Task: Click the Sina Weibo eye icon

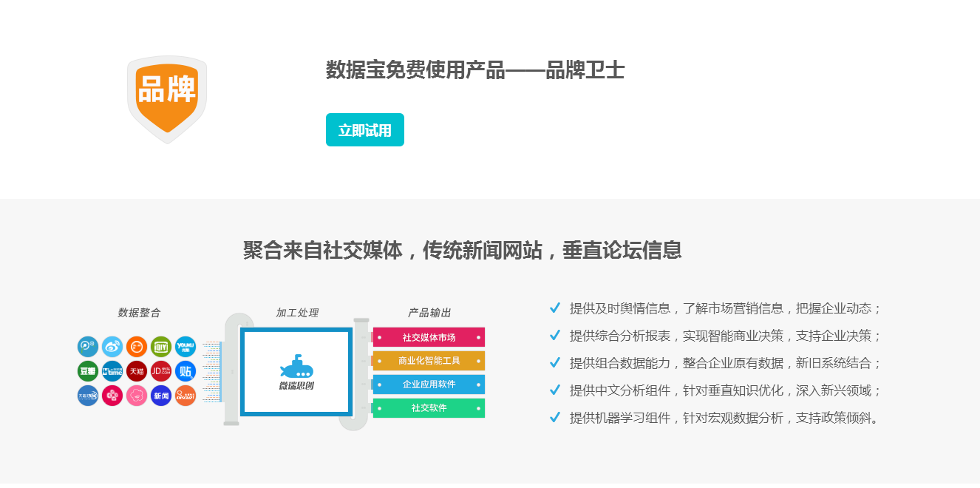Action: (x=112, y=346)
